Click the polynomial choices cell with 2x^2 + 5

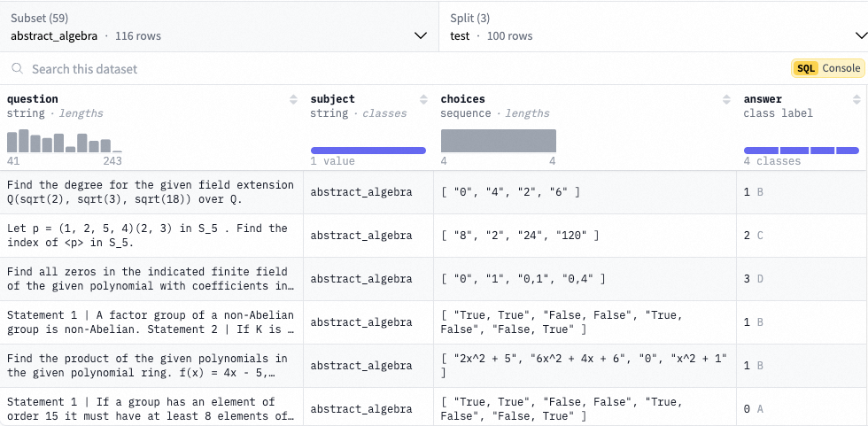[x=585, y=366]
